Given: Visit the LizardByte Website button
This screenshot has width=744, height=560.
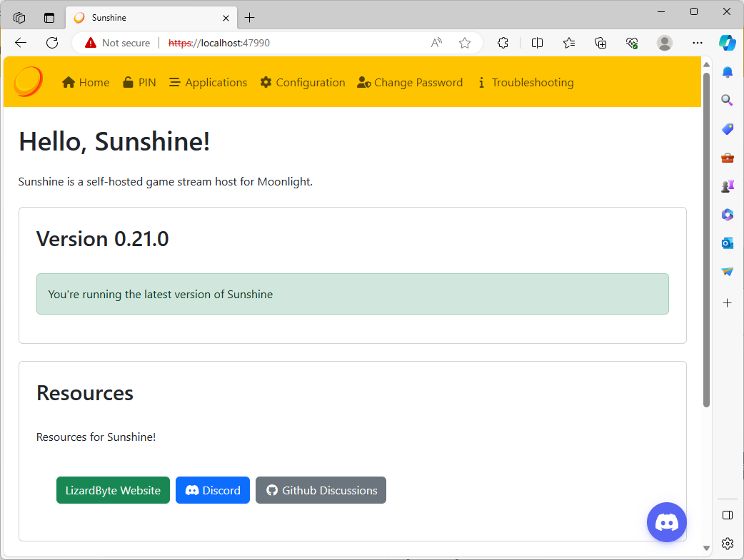Looking at the screenshot, I should tap(113, 490).
